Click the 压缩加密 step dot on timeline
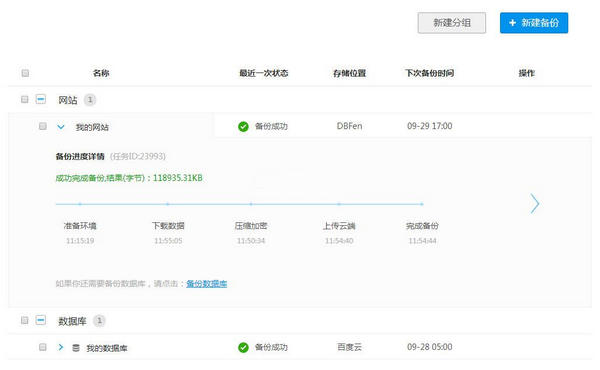 (x=251, y=204)
